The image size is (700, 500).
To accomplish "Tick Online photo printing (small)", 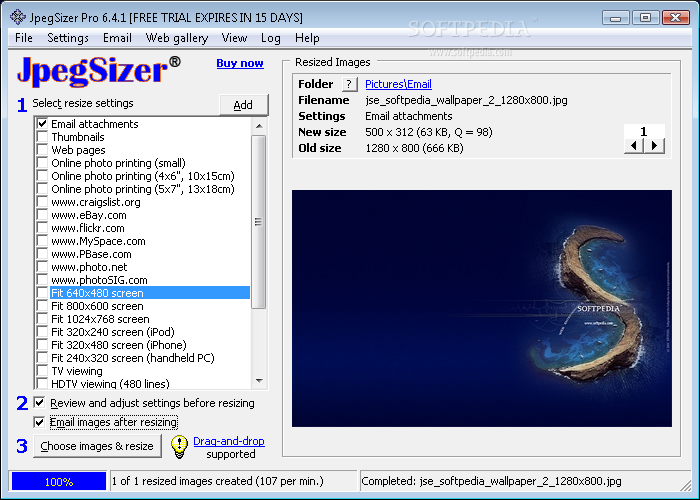I will [42, 162].
